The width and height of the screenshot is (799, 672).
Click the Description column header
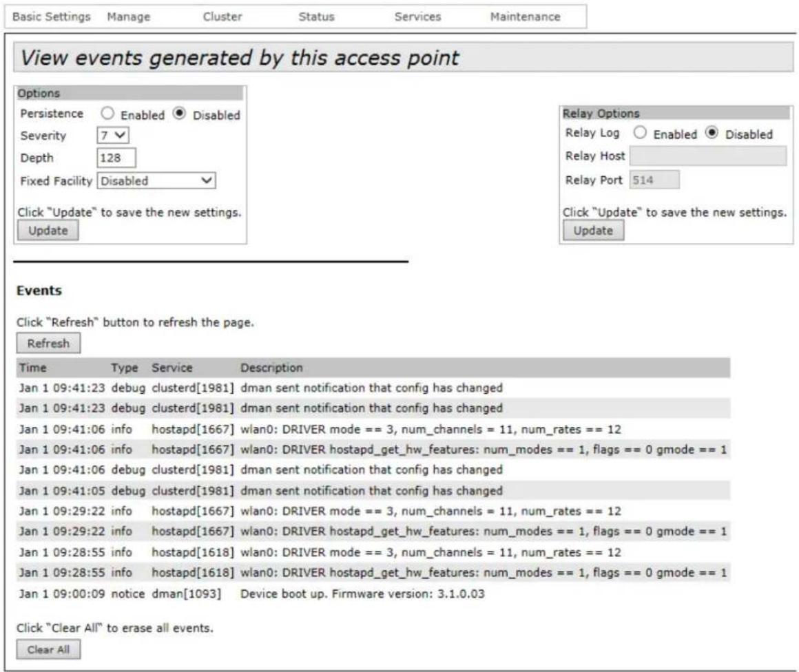tap(271, 368)
